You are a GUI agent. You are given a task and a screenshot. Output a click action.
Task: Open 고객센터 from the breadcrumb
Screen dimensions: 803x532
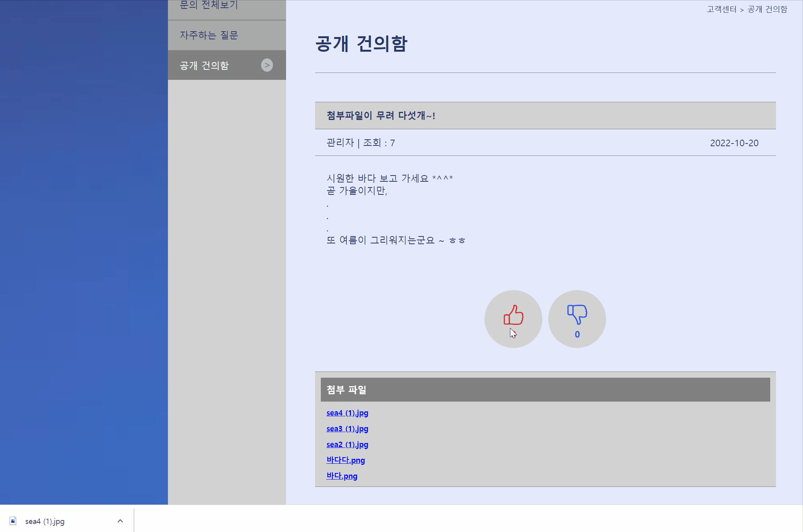(x=721, y=9)
